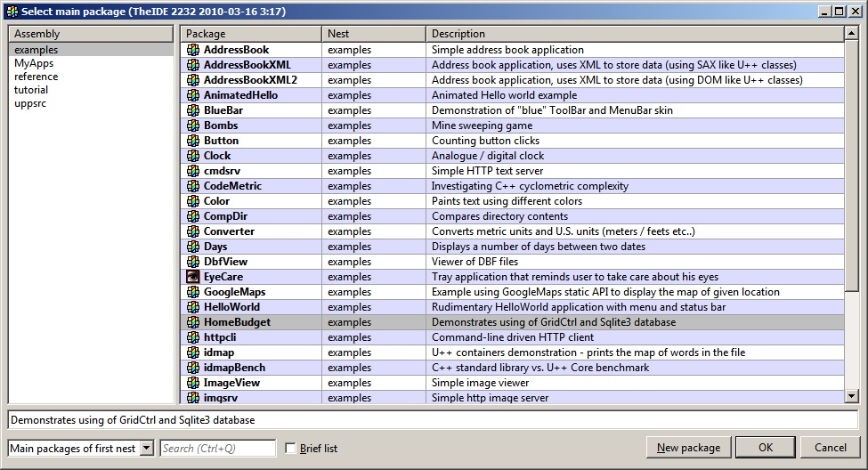The height and width of the screenshot is (470, 868).
Task: Click the Bombs package icon
Action: coord(193,126)
